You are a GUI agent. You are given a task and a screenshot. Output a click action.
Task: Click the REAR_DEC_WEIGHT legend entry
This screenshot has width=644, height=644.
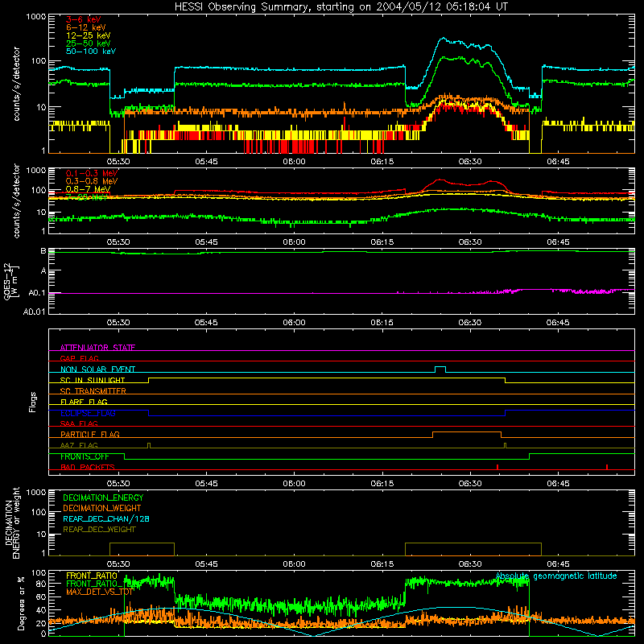pos(99,530)
